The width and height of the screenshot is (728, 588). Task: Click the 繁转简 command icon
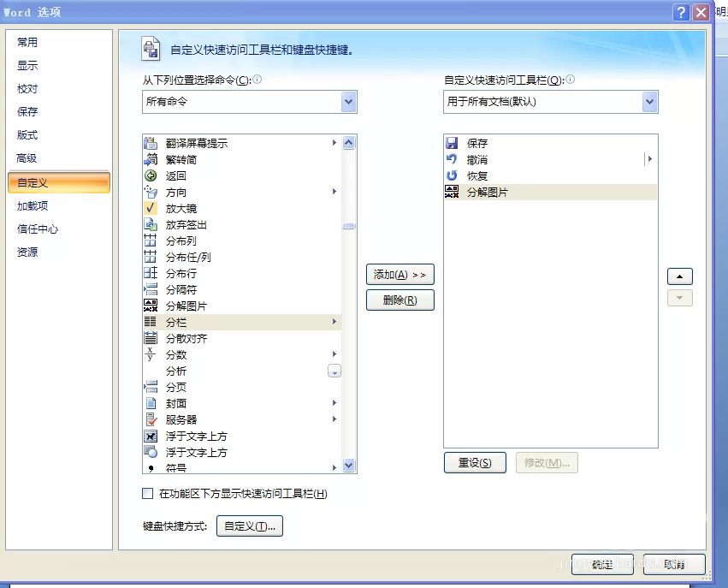151,159
